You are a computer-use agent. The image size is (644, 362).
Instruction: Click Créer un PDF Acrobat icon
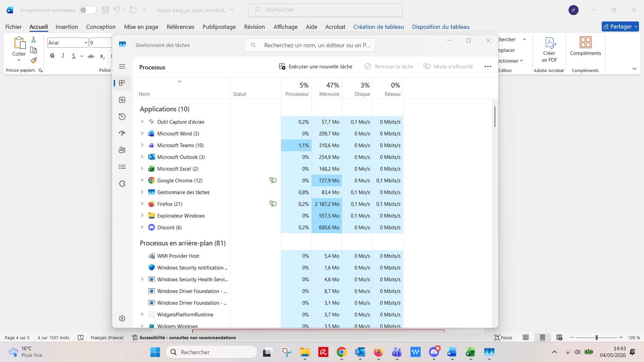(549, 50)
